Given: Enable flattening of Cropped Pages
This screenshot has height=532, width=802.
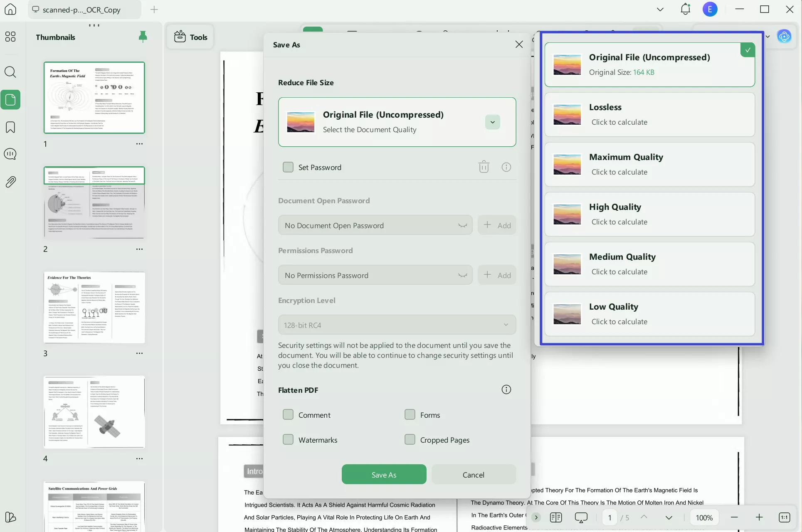Looking at the screenshot, I should pos(410,439).
